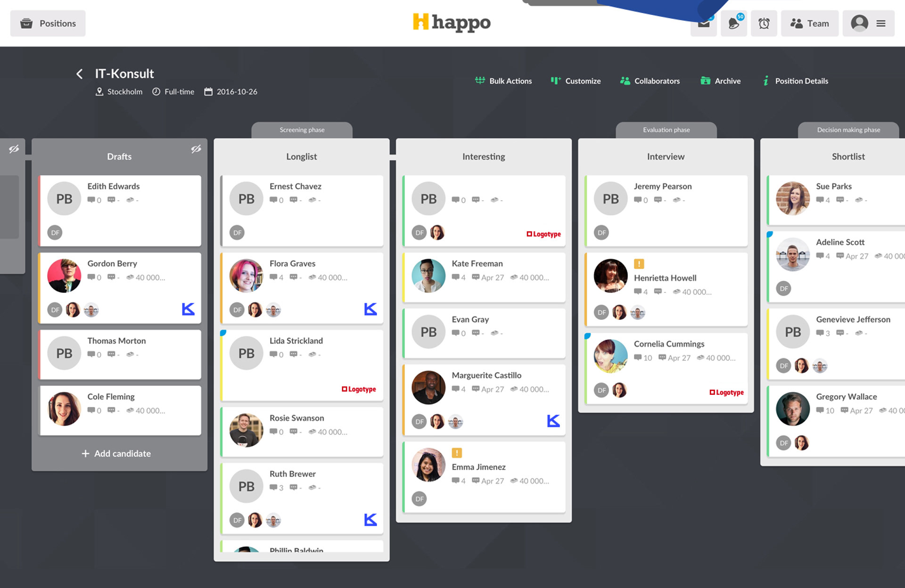905x588 pixels.
Task: Select the Evaluation phase tab
Action: (x=666, y=130)
